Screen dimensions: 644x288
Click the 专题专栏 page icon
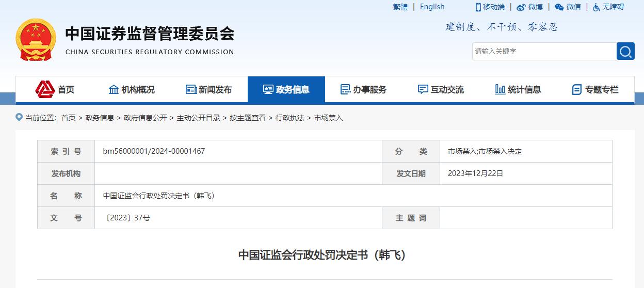(x=577, y=89)
